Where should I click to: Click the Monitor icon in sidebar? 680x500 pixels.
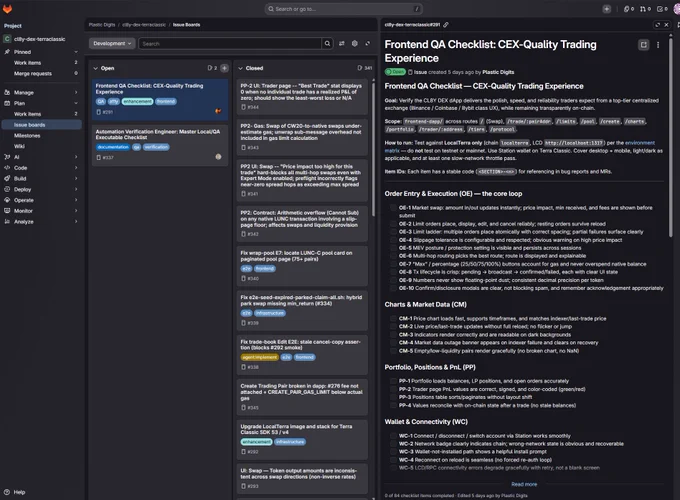7,211
